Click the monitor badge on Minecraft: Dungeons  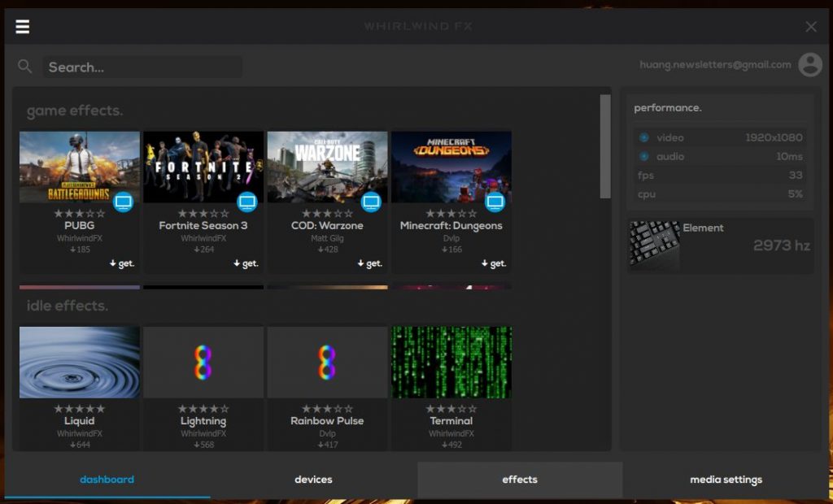pos(495,202)
